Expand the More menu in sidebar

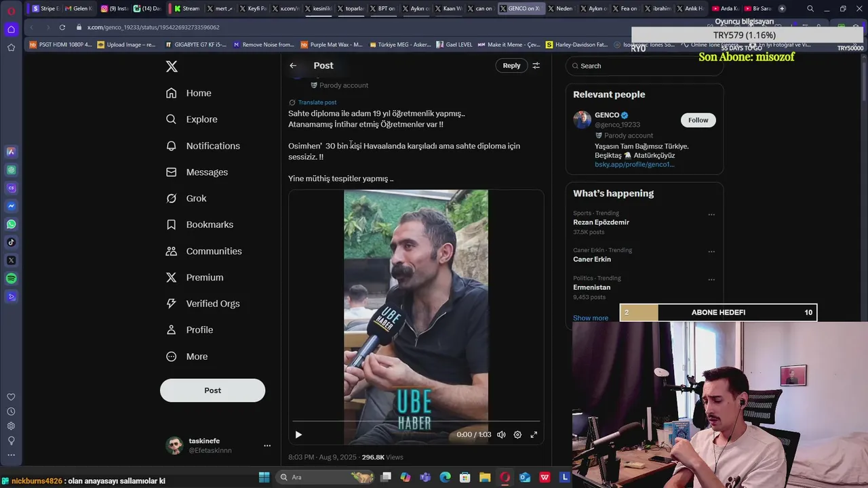pyautogui.click(x=187, y=357)
